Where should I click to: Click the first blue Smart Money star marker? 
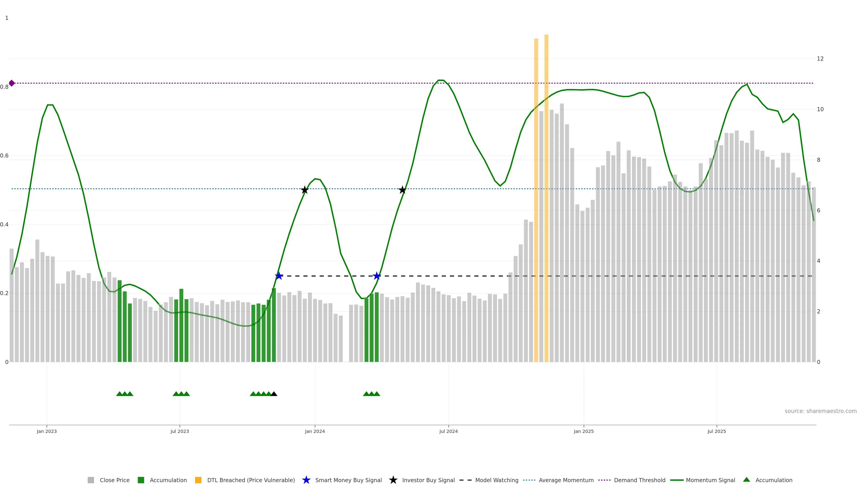point(279,276)
